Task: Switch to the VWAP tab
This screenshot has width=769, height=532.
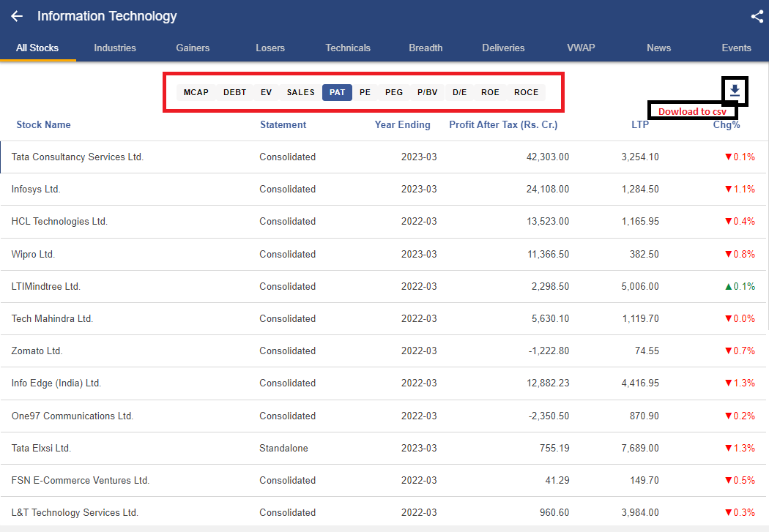Action: 581,48
